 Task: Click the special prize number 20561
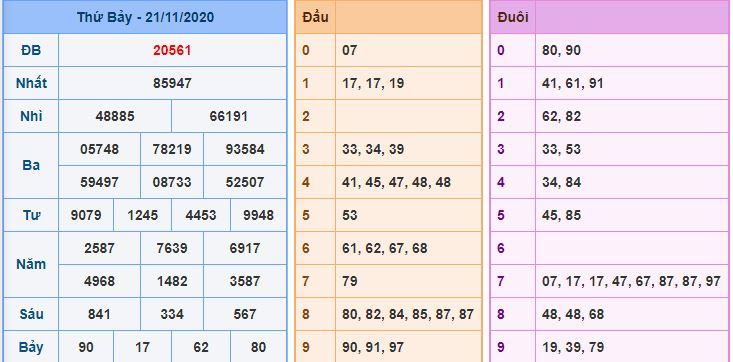click(172, 50)
